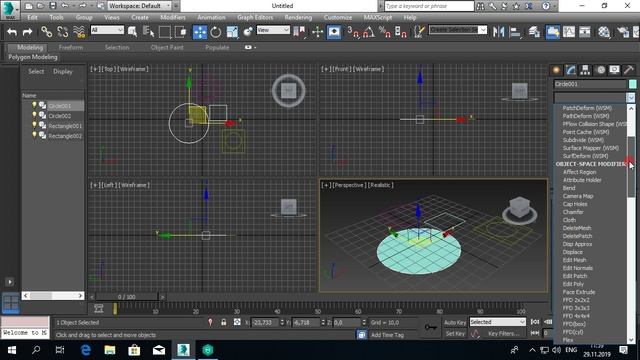Click the Redo arrow in main toolbar

click(x=27, y=32)
